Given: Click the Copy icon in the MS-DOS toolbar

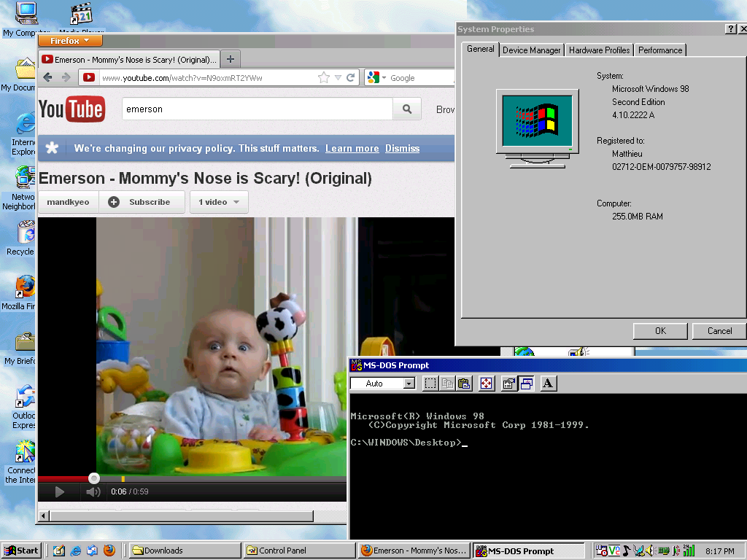Looking at the screenshot, I should coord(447,383).
